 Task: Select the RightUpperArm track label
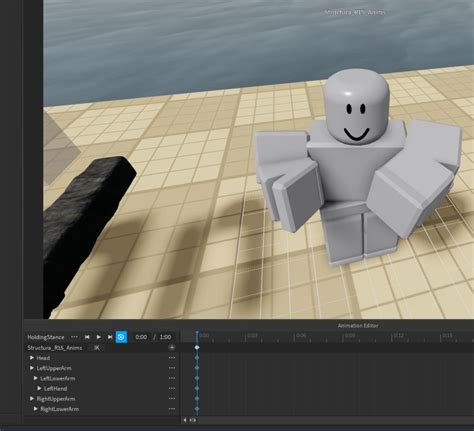(x=56, y=399)
